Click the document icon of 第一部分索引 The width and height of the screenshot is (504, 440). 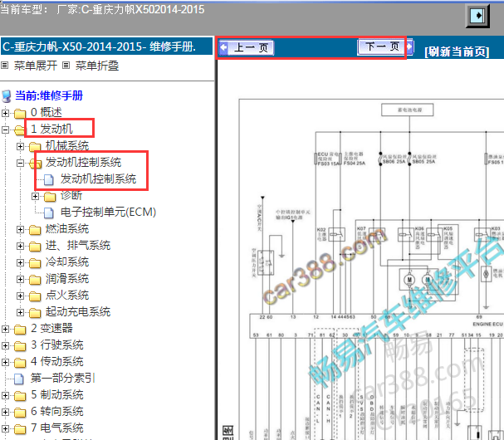(18, 379)
